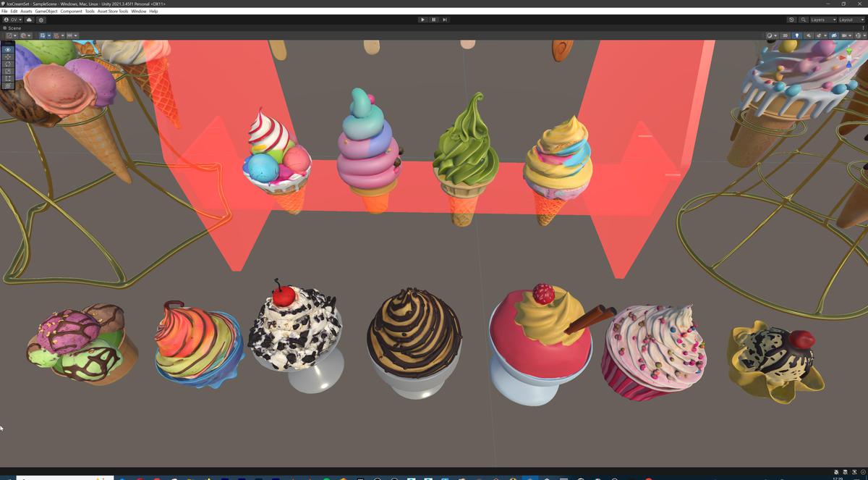Select the Move tool
The width and height of the screenshot is (868, 480).
[x=7, y=56]
